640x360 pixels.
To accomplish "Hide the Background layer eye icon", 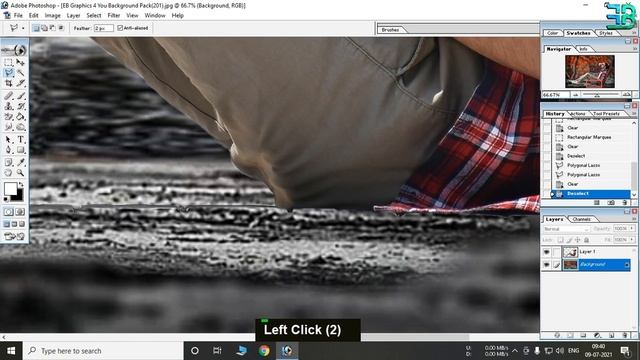I will [x=547, y=265].
